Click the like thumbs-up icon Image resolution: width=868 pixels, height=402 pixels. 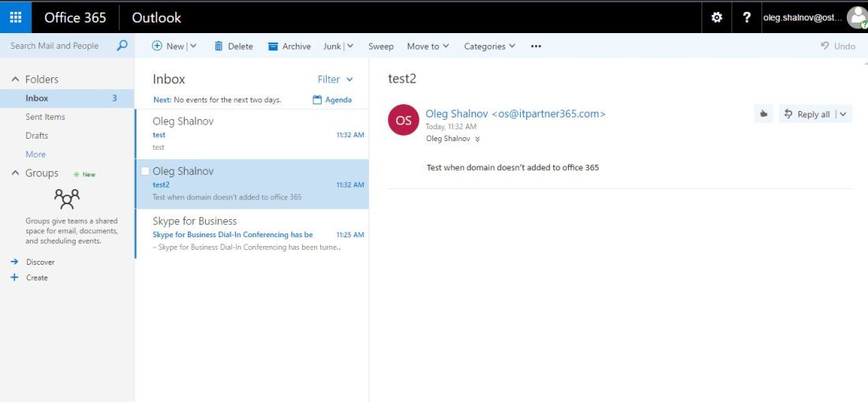click(763, 114)
